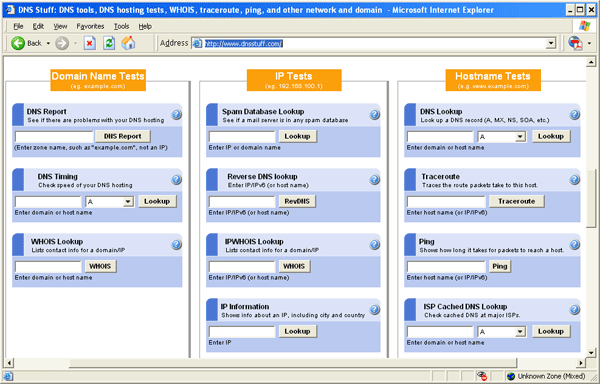This screenshot has width=600, height=384.
Task: Open ISP Cached DNS record type dropdown
Action: pos(520,332)
